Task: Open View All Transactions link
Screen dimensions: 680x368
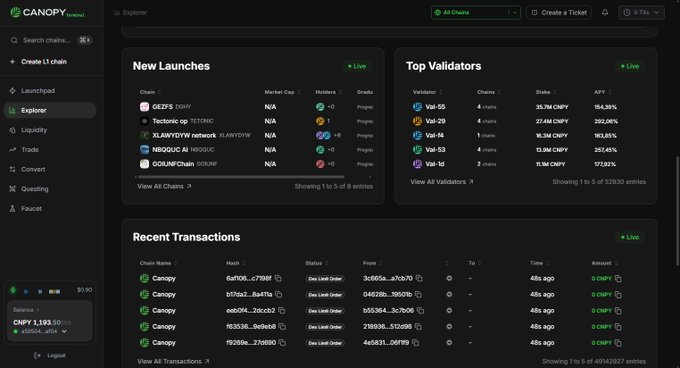Action: pyautogui.click(x=173, y=361)
